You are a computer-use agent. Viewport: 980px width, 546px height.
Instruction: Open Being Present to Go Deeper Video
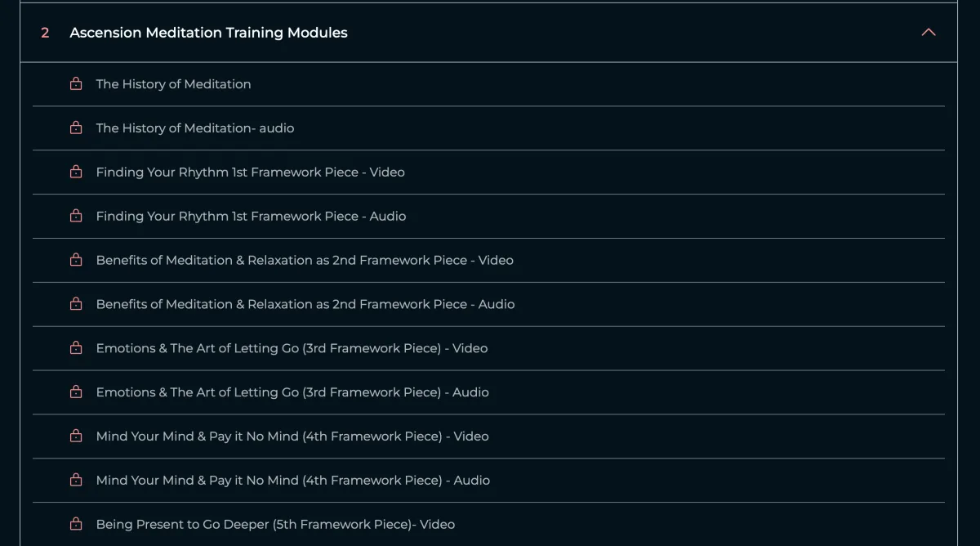coord(275,525)
